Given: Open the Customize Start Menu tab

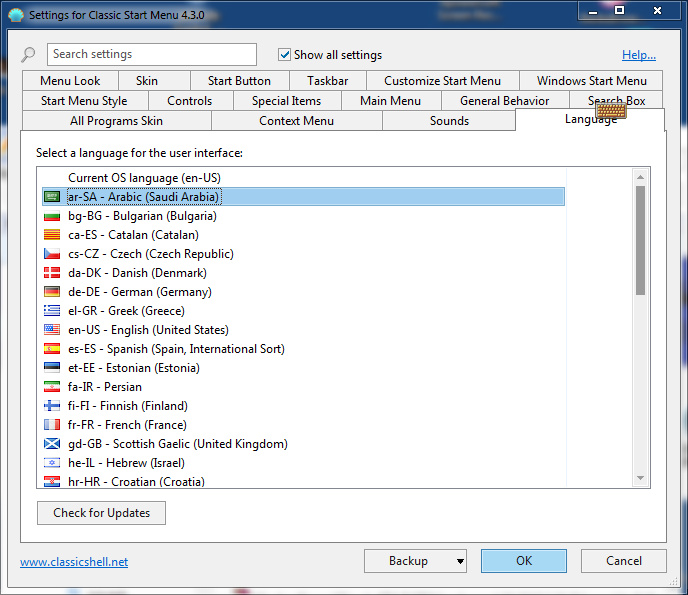Looking at the screenshot, I should [x=442, y=81].
